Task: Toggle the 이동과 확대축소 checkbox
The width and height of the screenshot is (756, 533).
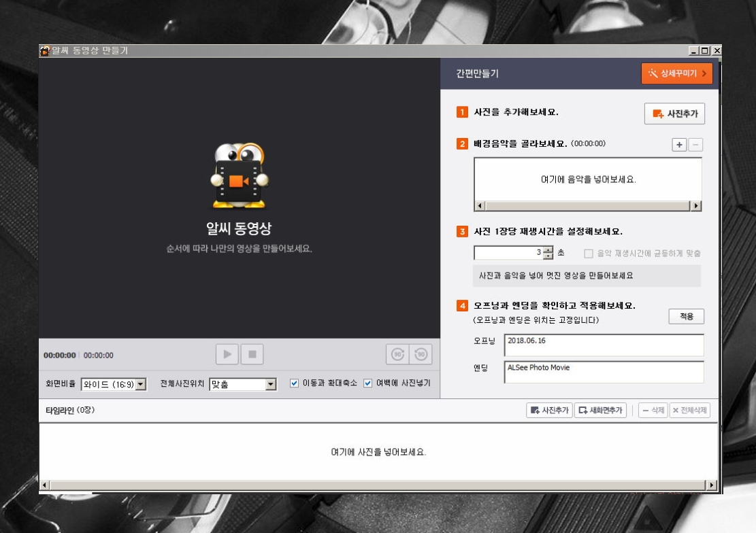Action: pos(294,383)
